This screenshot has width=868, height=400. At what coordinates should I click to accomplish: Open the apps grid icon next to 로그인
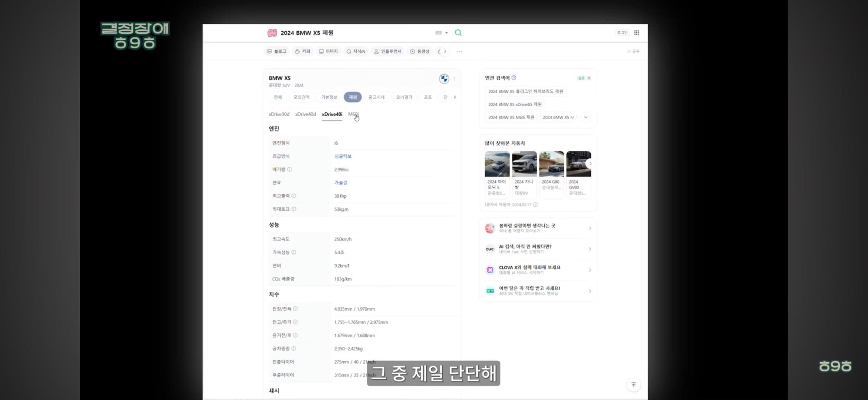click(637, 33)
